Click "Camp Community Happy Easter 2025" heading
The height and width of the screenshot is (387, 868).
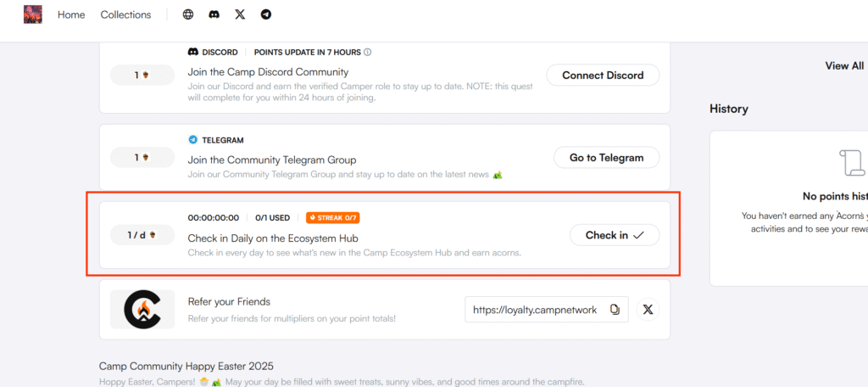[x=186, y=366]
